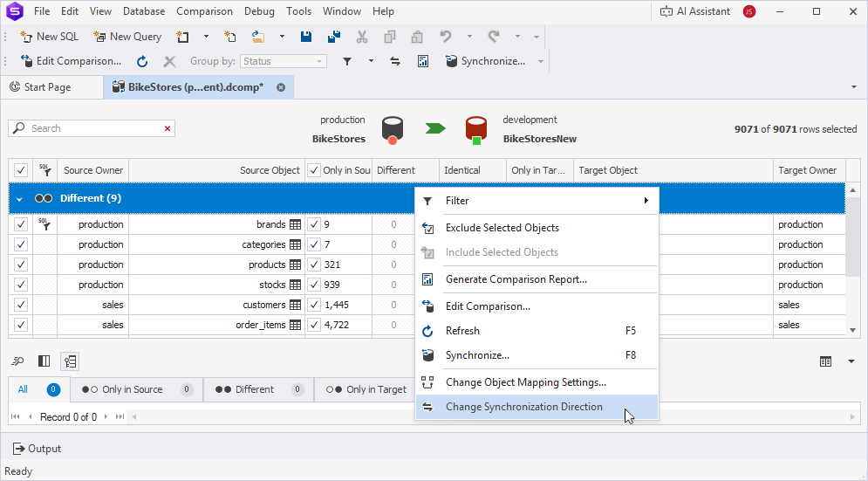Click in the Search input field

(92, 128)
